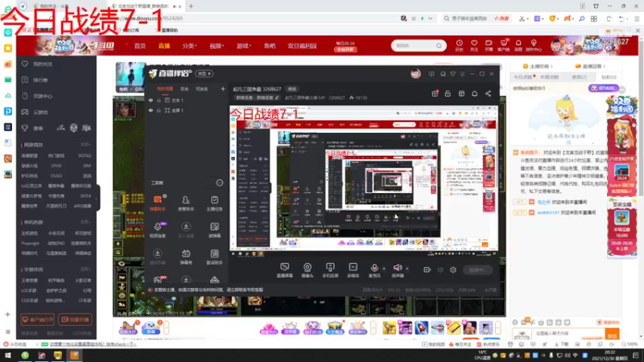Open the 排行榜 rankings sidebar item
This screenshot has width=644, height=362.
coord(40,80)
